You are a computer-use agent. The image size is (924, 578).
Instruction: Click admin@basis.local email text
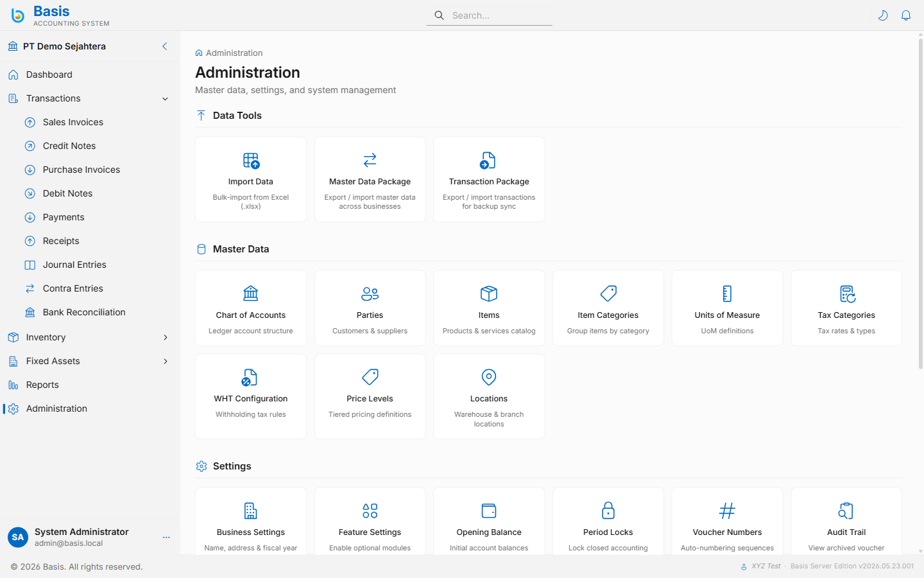[69, 543]
